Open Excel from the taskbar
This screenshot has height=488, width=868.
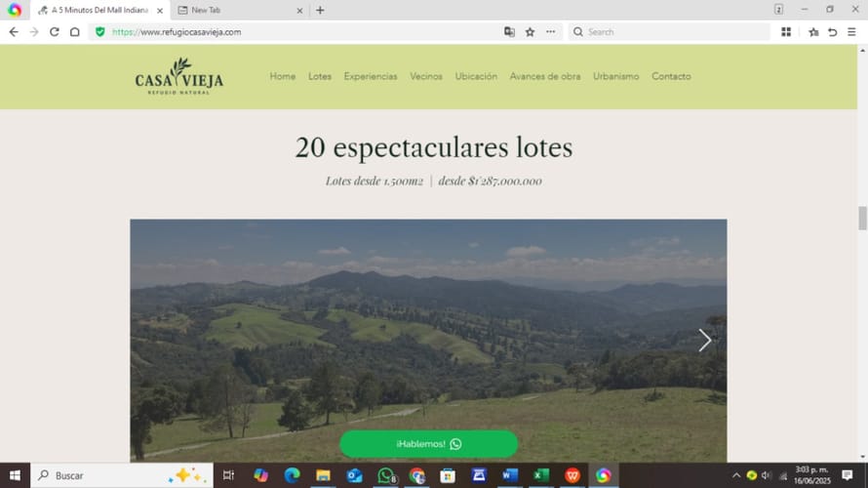click(541, 475)
